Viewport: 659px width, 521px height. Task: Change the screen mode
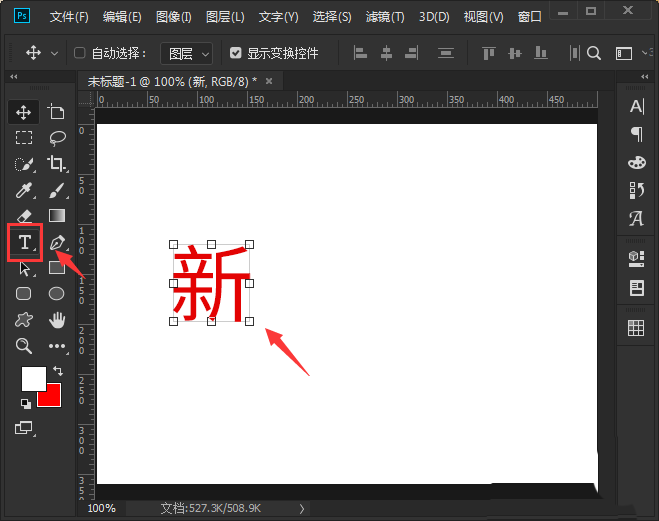pyautogui.click(x=24, y=428)
